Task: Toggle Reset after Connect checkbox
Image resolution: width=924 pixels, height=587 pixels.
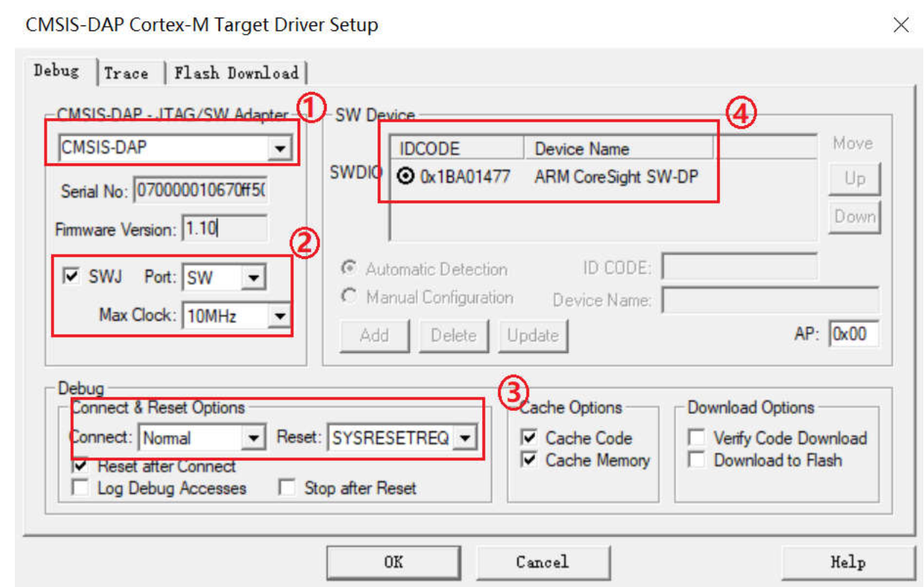Action: click(x=80, y=466)
